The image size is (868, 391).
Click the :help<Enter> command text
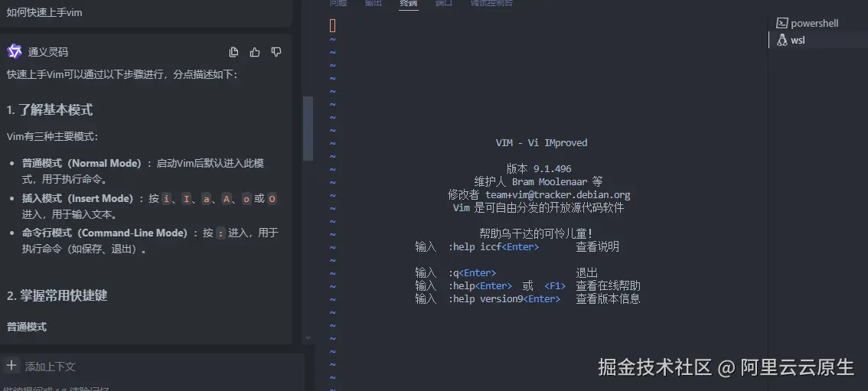point(481,286)
